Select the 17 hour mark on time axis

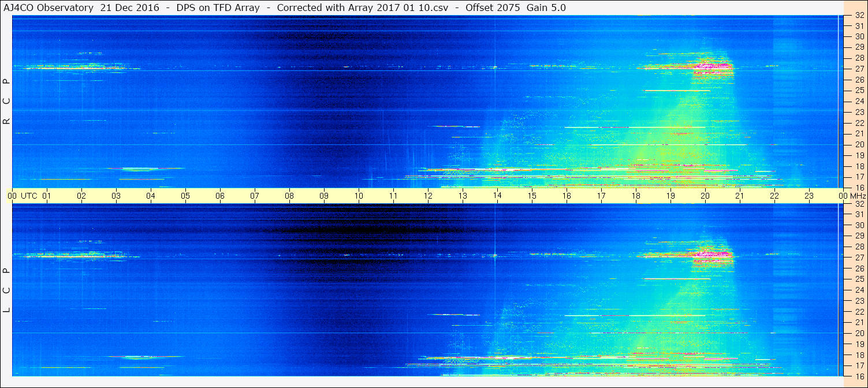click(x=601, y=196)
